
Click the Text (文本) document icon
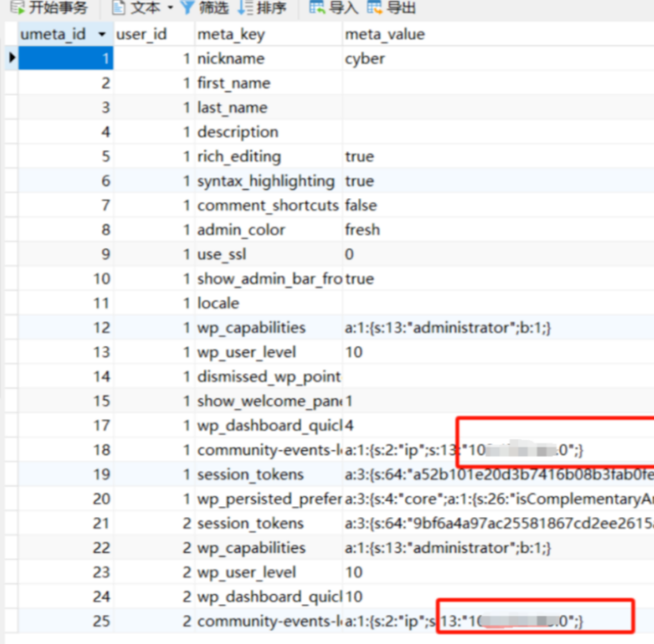tap(118, 7)
